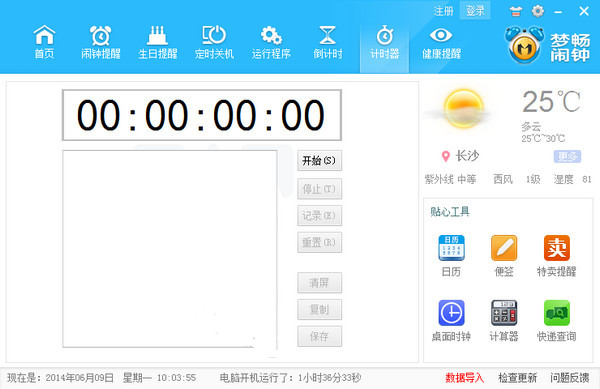The width and height of the screenshot is (600, 389).
Task: Click the 重置(R) reset button
Action: click(320, 243)
